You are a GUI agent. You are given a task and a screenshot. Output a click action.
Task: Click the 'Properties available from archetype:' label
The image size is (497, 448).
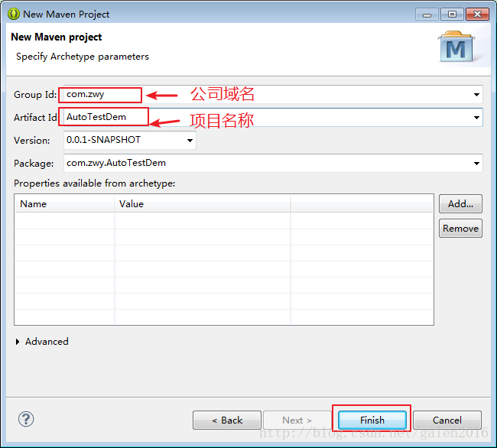(x=95, y=183)
